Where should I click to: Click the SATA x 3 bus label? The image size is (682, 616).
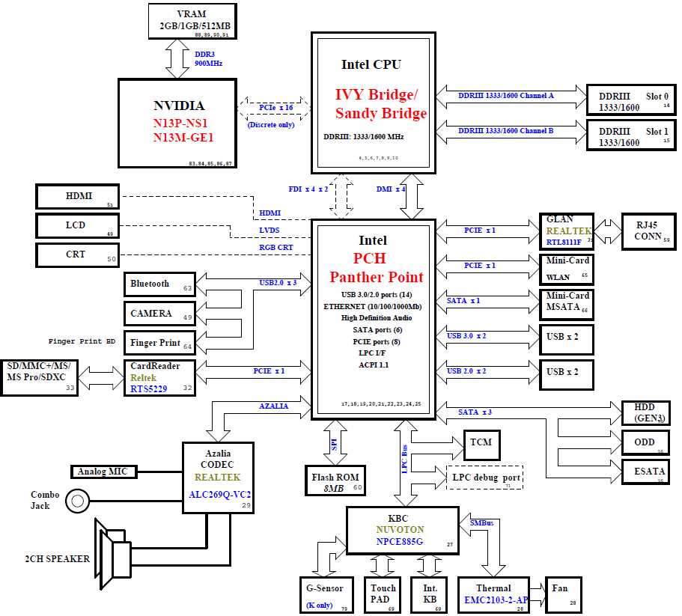475,412
